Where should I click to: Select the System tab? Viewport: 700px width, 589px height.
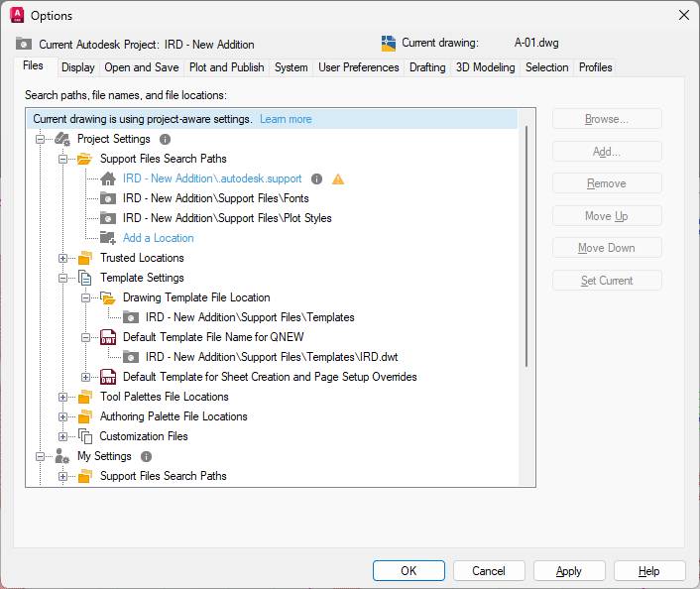(292, 67)
